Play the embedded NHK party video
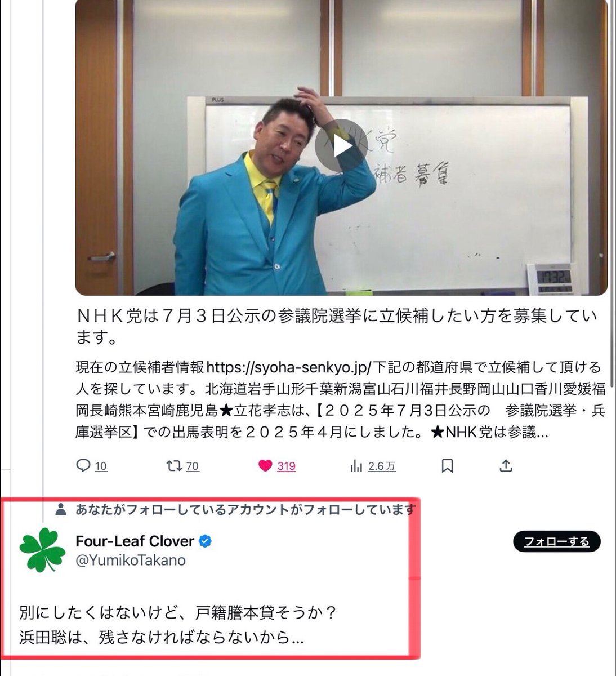The image size is (616, 676). [x=341, y=146]
